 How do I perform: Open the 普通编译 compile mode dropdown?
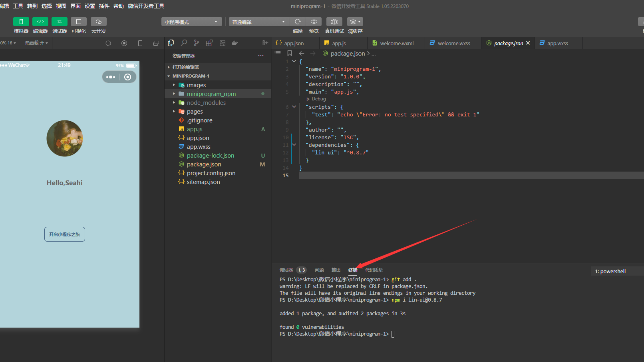pyautogui.click(x=258, y=21)
